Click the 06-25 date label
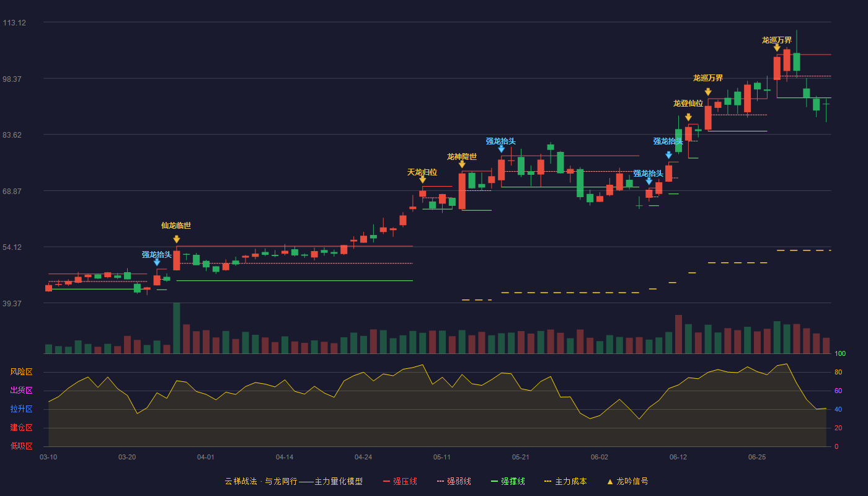The width and height of the screenshot is (868, 496). point(757,457)
